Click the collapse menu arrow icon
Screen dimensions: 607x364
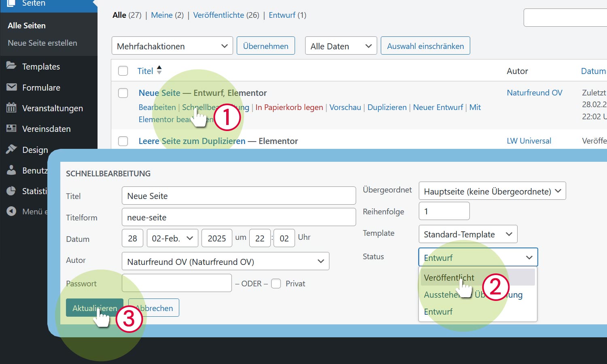pos(11,211)
